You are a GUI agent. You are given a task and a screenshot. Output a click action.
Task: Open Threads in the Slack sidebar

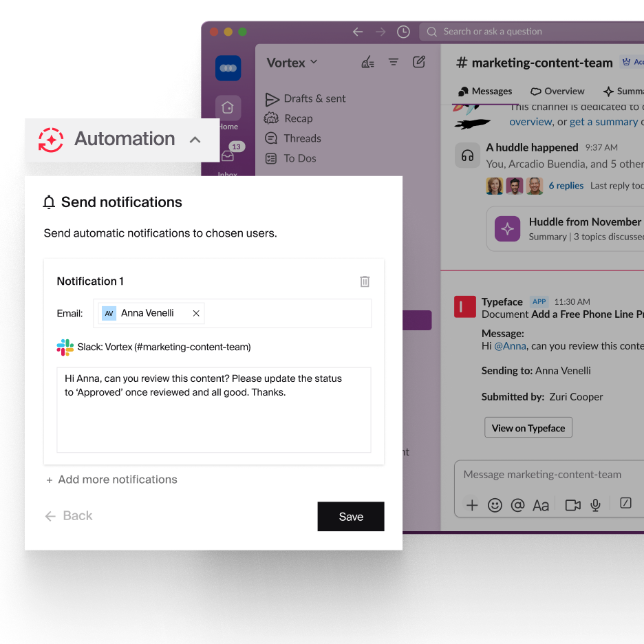click(293, 138)
